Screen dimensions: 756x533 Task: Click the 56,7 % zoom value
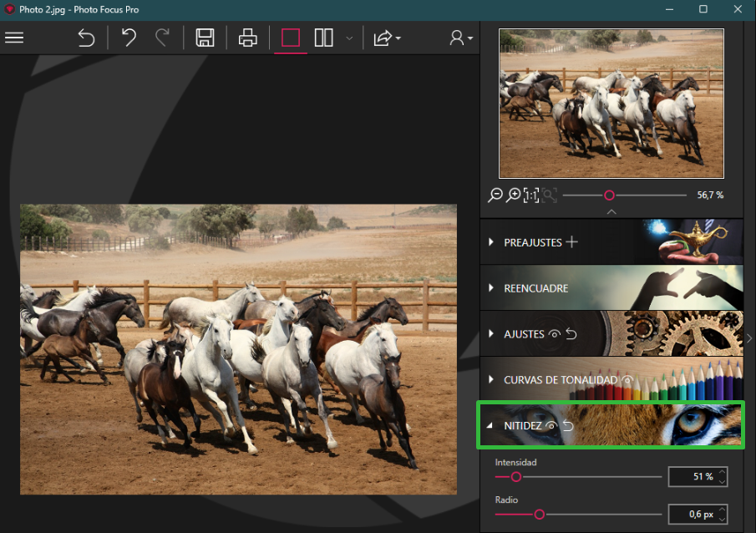point(710,195)
